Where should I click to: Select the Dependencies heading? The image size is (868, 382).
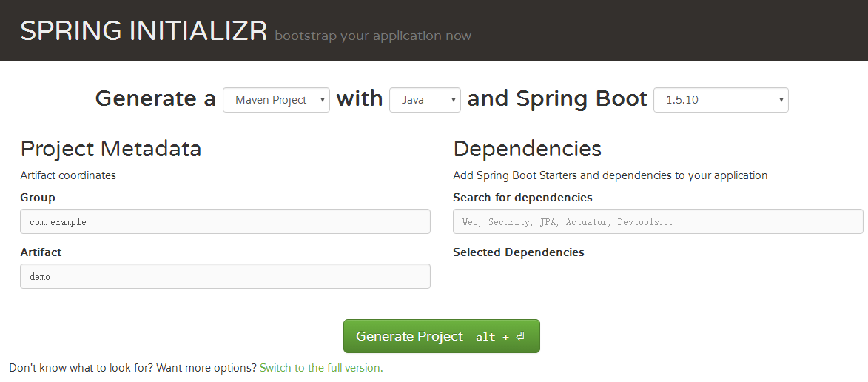click(527, 149)
